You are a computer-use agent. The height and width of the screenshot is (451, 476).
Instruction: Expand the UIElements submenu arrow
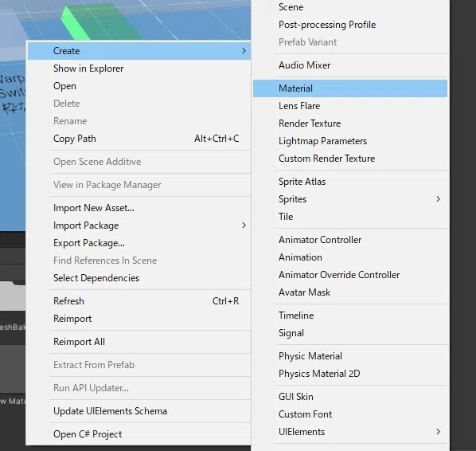(439, 432)
